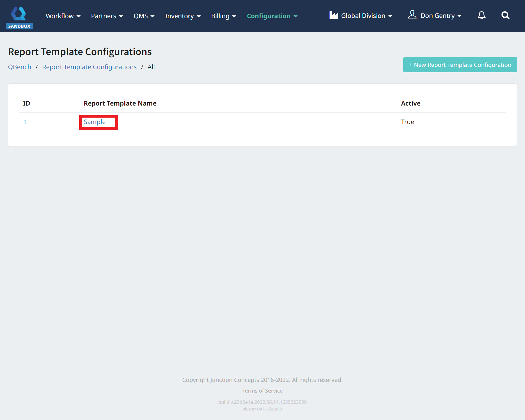Screen dimensions: 525x420
Task: Click New Report Template Configuration button
Action: (460, 65)
